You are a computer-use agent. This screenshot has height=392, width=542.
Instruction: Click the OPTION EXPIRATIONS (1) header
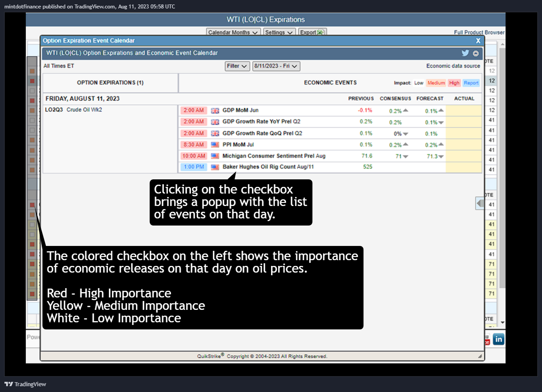[x=110, y=83]
